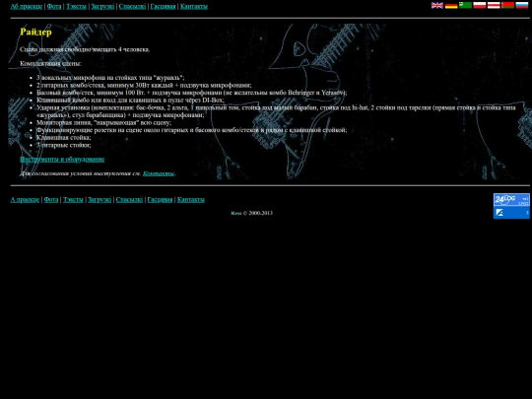Select the German flag language icon

(451, 5)
